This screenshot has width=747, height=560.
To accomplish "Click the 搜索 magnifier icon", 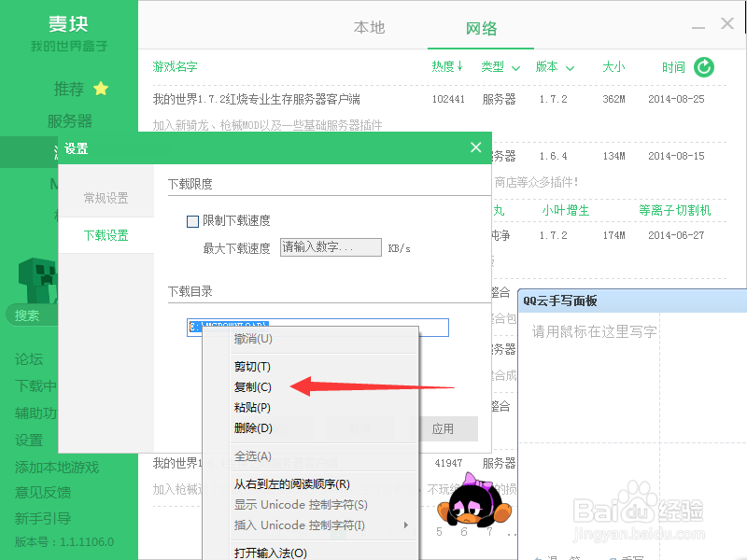I will click(x=29, y=315).
